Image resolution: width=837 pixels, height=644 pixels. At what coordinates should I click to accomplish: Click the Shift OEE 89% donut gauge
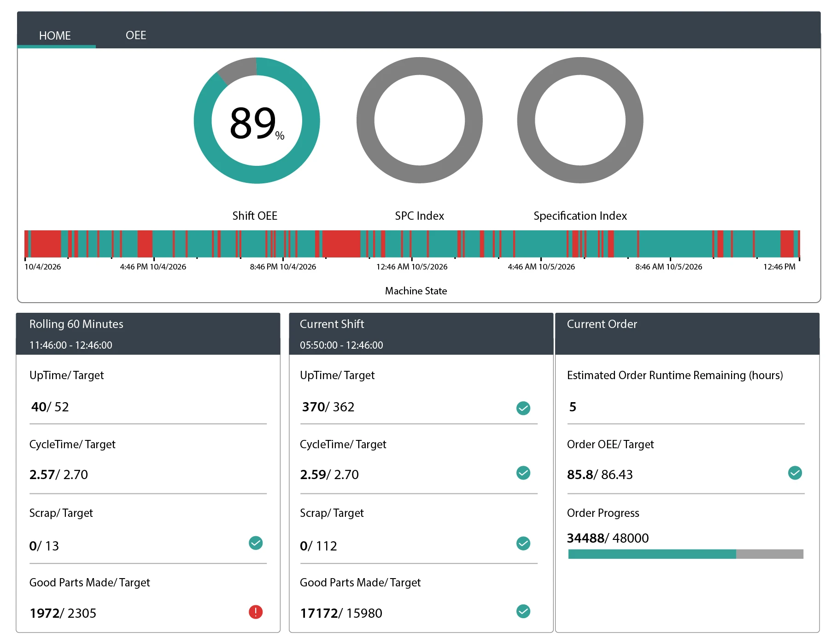257,121
